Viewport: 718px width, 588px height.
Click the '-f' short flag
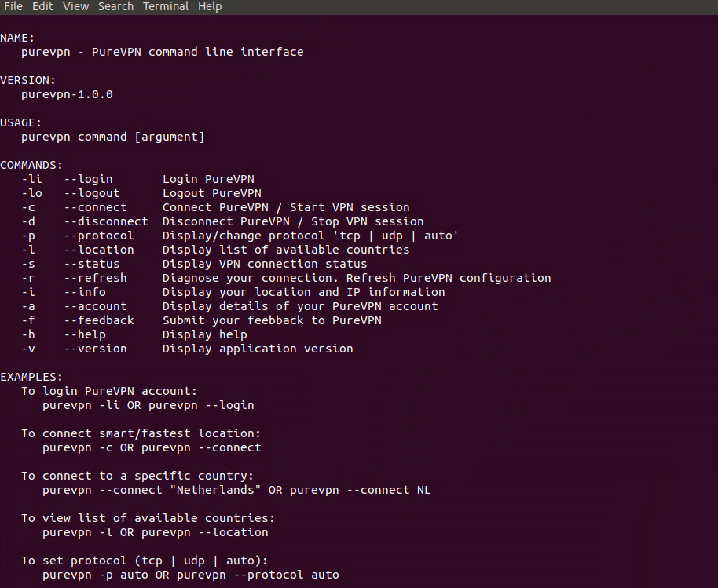point(28,320)
